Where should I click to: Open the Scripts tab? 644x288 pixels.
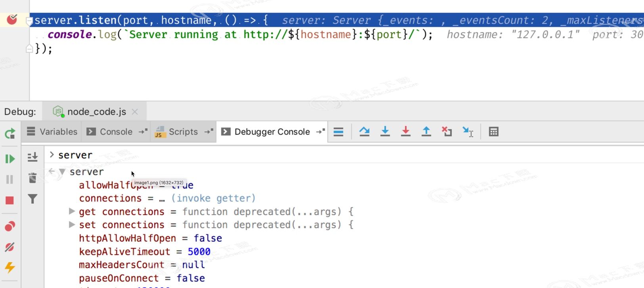click(x=177, y=132)
